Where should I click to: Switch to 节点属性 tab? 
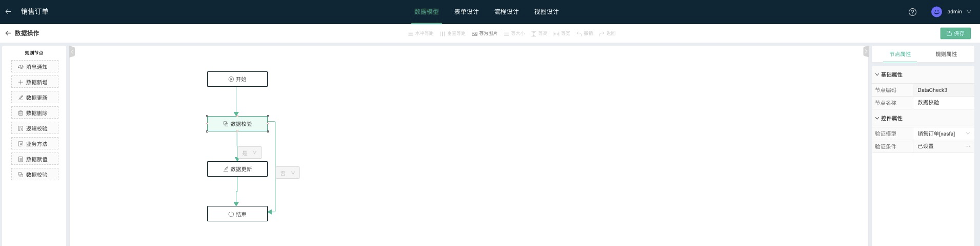point(900,54)
